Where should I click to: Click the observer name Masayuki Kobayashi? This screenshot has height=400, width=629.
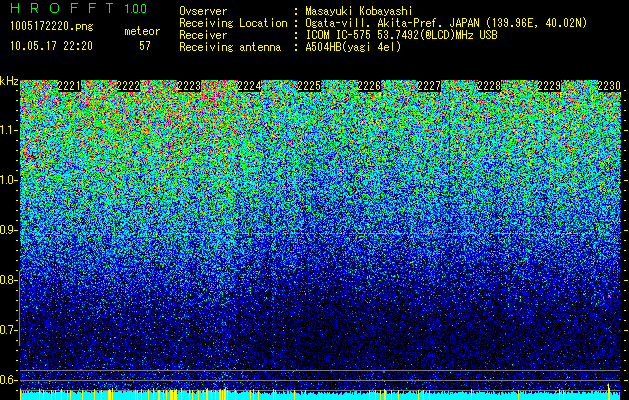click(x=359, y=11)
